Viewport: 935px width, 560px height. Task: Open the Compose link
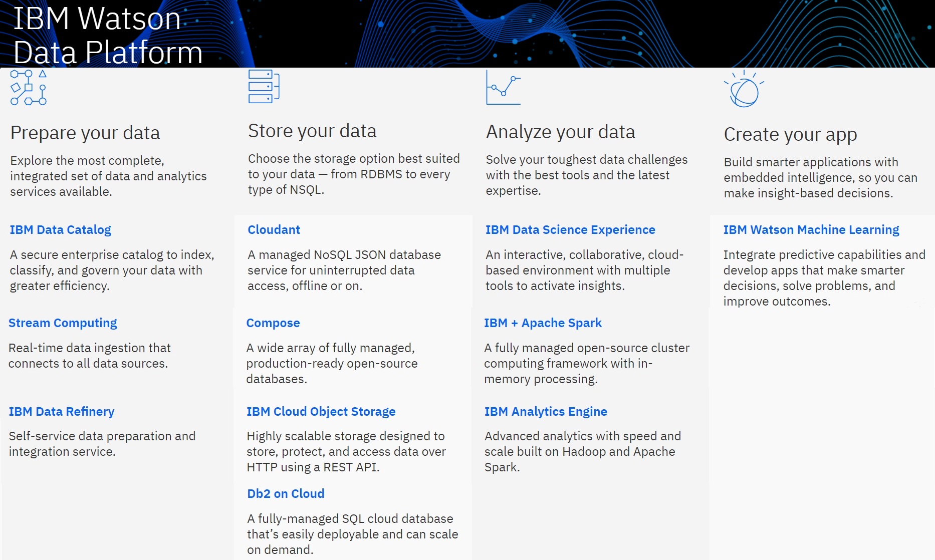273,323
